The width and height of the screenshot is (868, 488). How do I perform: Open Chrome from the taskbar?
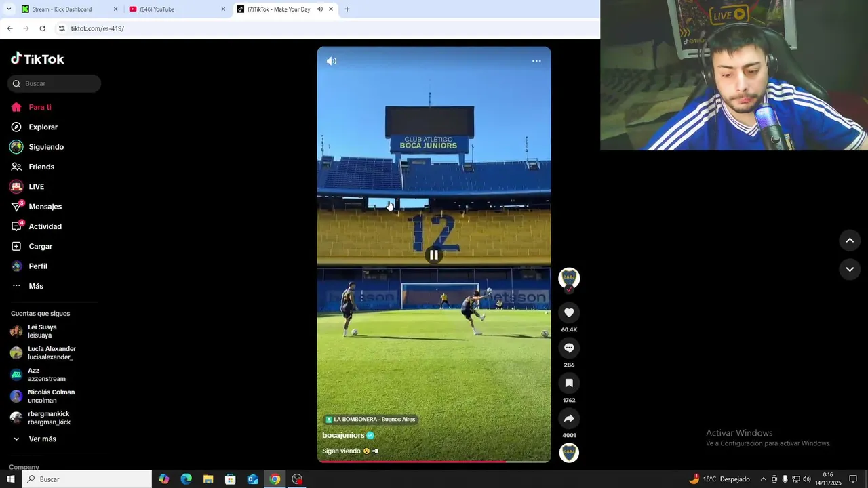pyautogui.click(x=275, y=479)
